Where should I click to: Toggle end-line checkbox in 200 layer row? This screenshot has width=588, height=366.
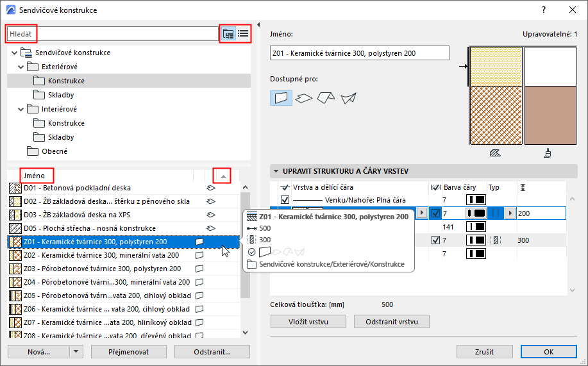(x=435, y=213)
